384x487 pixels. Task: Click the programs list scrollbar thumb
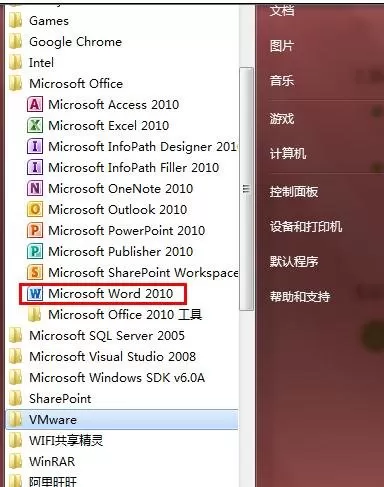246,189
